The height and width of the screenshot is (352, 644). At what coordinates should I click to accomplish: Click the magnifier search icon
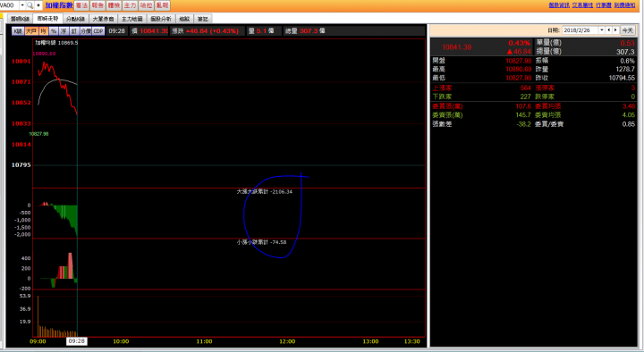pos(30,5)
